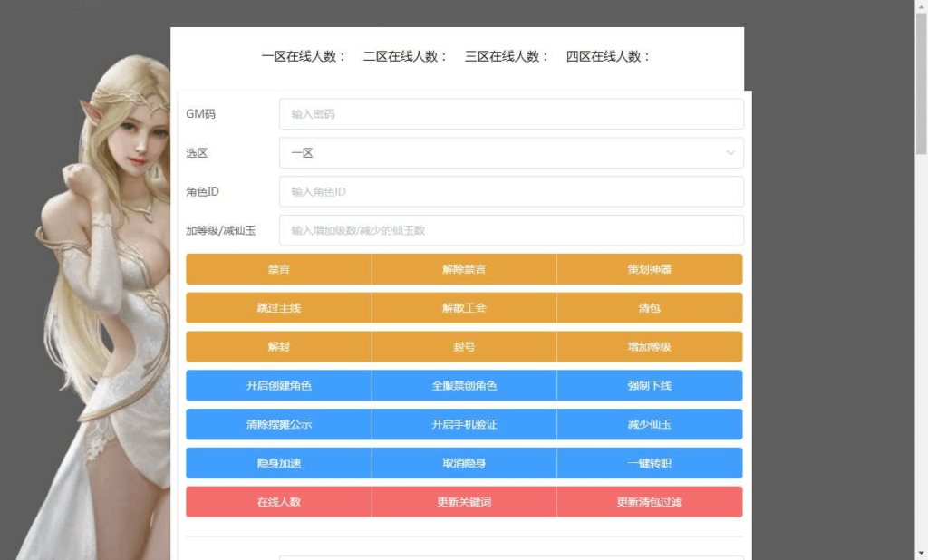Click the GM码 password input field
The width and height of the screenshot is (928, 560).
[x=510, y=114]
